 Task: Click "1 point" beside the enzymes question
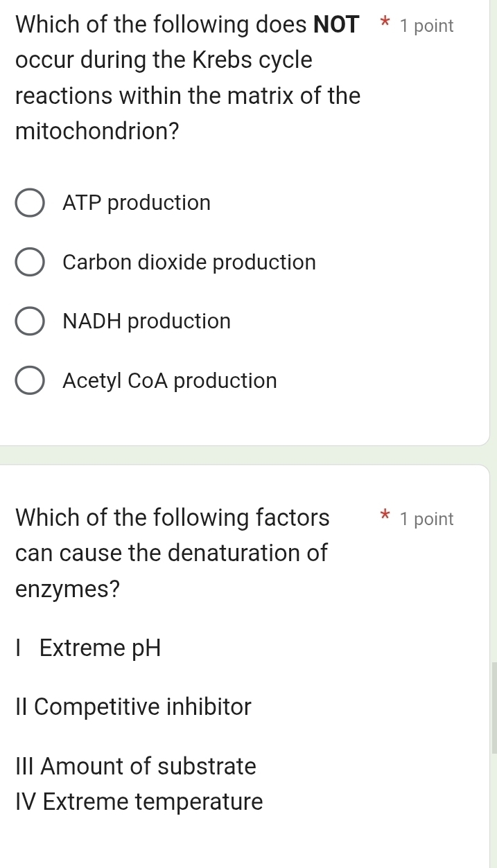point(427,519)
